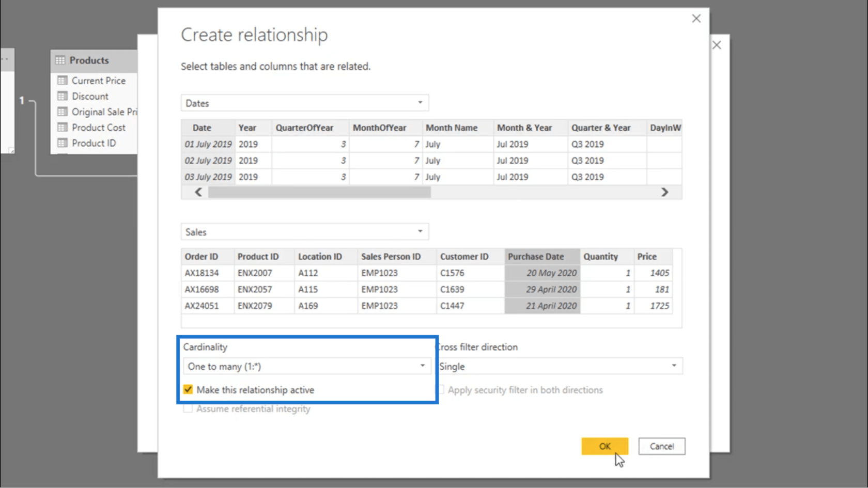Close the background dialog behind Create relationship
This screenshot has width=868, height=488.
[717, 45]
